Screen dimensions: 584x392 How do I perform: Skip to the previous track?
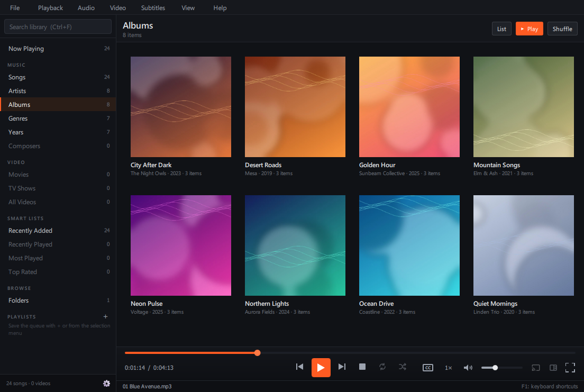299,367
